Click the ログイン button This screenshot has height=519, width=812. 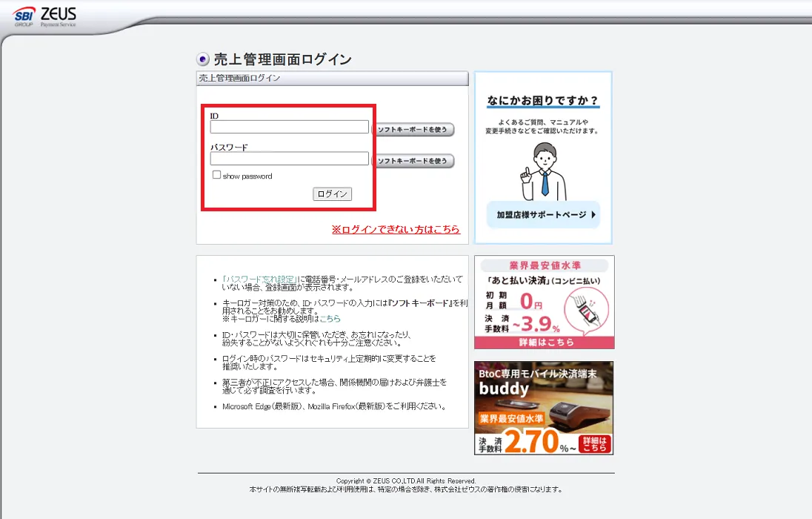tap(332, 194)
